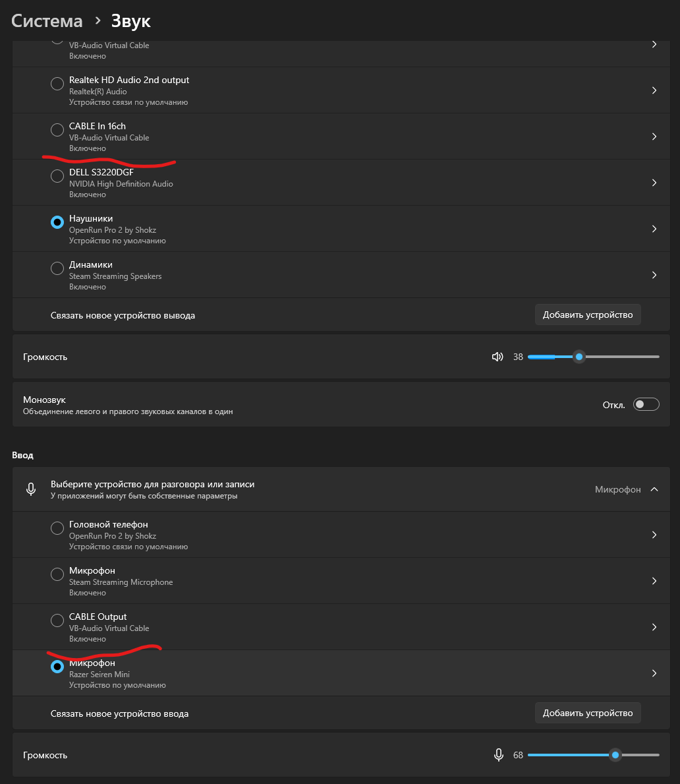Mute output using speaker volume icon
680x784 pixels.
click(x=497, y=357)
